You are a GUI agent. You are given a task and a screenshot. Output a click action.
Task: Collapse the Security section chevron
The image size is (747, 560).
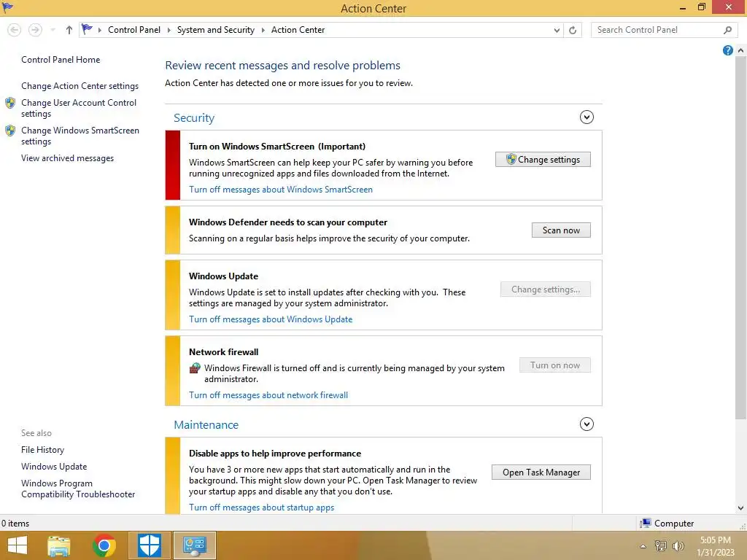pyautogui.click(x=587, y=117)
